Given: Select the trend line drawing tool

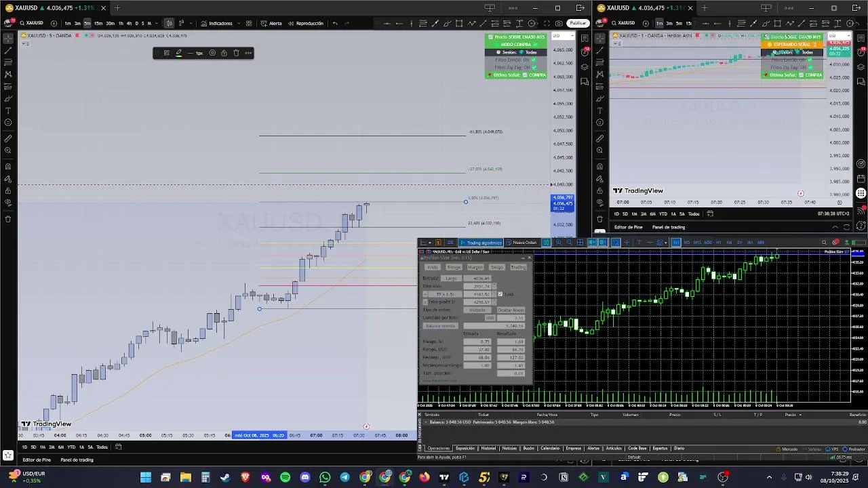Looking at the screenshot, I should pos(8,51).
